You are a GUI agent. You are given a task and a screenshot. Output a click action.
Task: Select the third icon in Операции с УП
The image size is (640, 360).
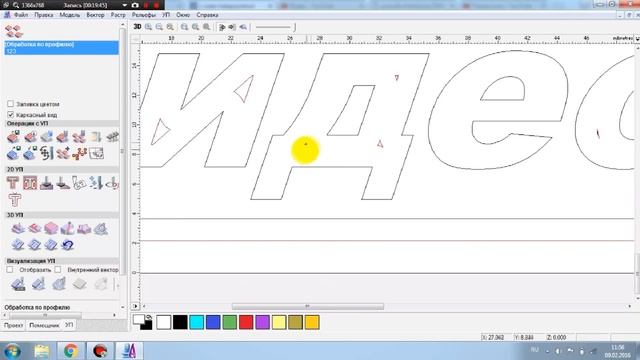coord(46,137)
